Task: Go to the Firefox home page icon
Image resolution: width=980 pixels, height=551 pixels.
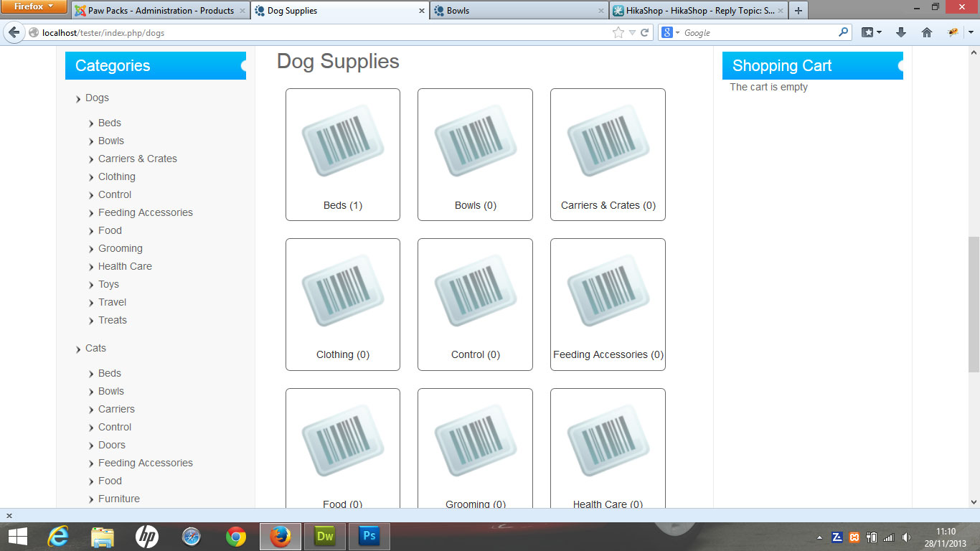Action: pos(926,32)
